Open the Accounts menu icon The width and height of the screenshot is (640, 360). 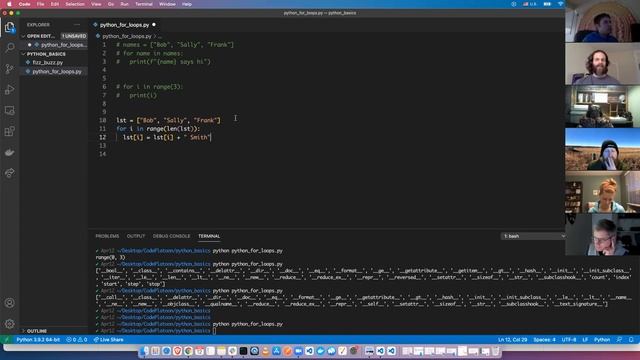click(10, 303)
